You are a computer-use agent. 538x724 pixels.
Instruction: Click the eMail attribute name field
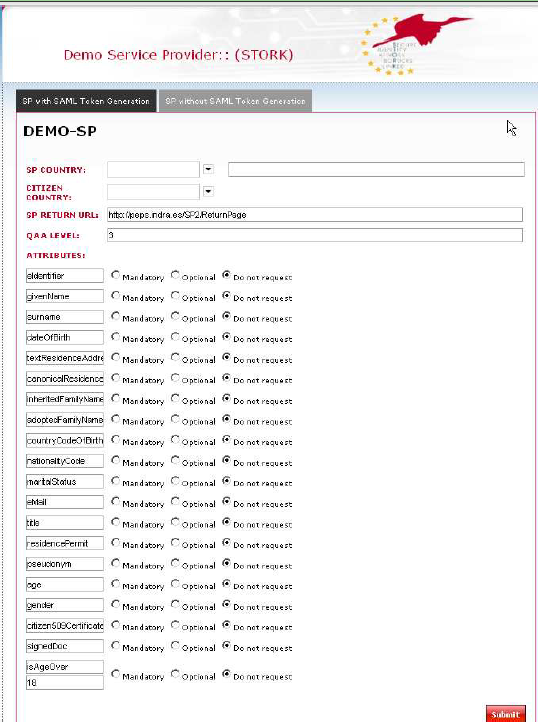(x=65, y=502)
